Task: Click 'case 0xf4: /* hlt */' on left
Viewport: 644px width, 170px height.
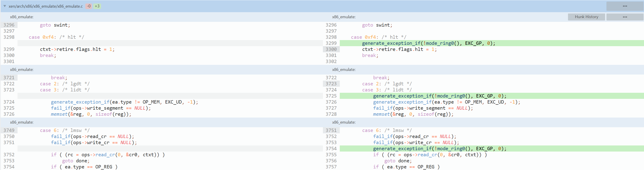Action: [56, 37]
